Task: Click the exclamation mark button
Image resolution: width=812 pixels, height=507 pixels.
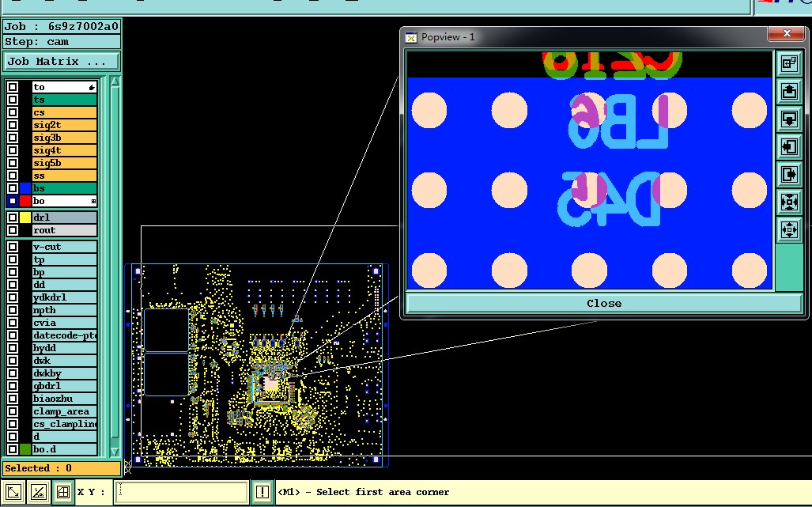Action: pyautogui.click(x=262, y=491)
